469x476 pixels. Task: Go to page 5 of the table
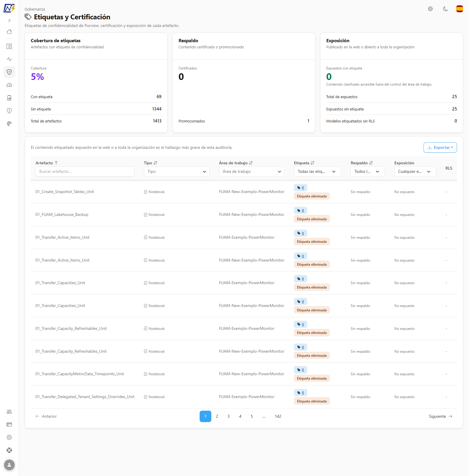[252, 417]
